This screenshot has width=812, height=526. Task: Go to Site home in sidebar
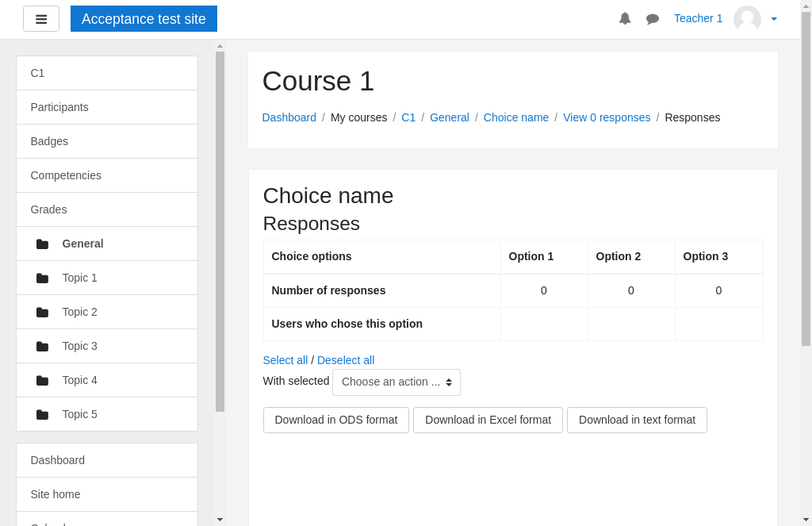pyautogui.click(x=107, y=494)
